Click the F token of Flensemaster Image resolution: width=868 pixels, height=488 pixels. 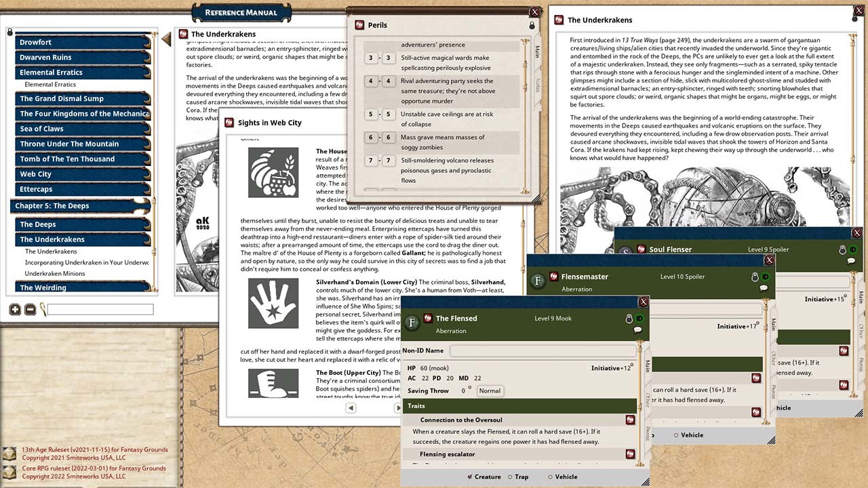coord(537,282)
